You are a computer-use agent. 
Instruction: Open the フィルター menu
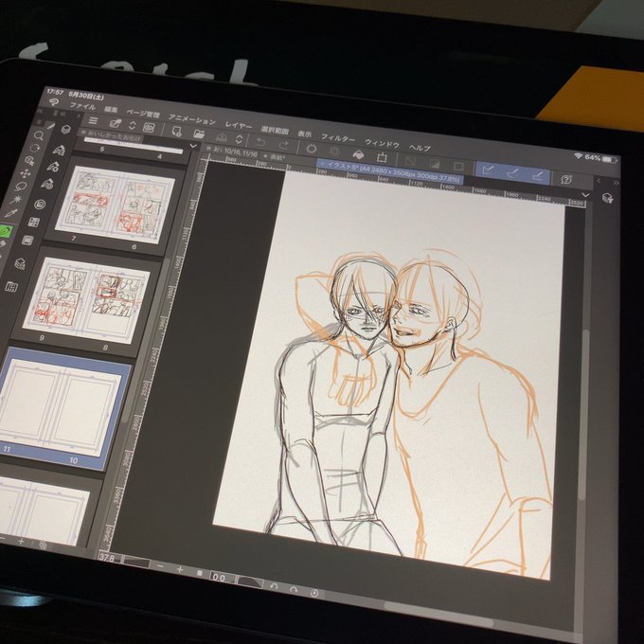pos(337,138)
